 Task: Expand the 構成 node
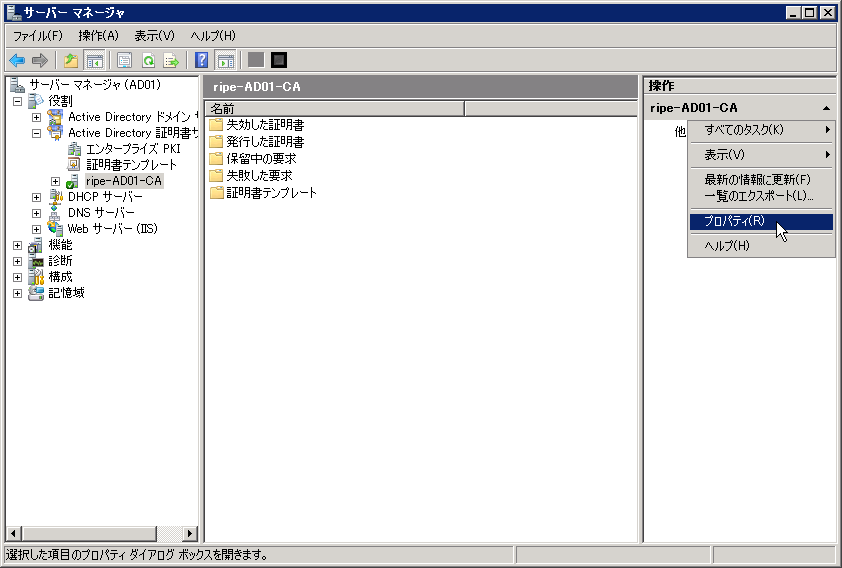pos(17,278)
